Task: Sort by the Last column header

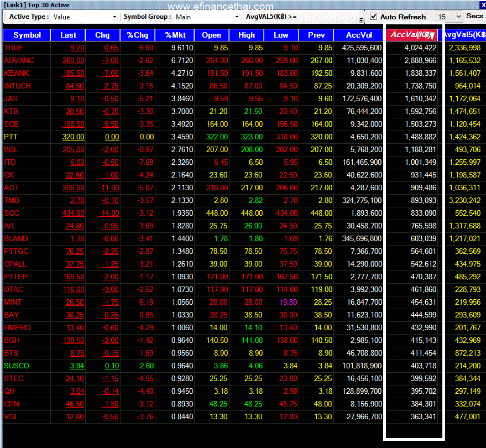Action: pos(68,35)
